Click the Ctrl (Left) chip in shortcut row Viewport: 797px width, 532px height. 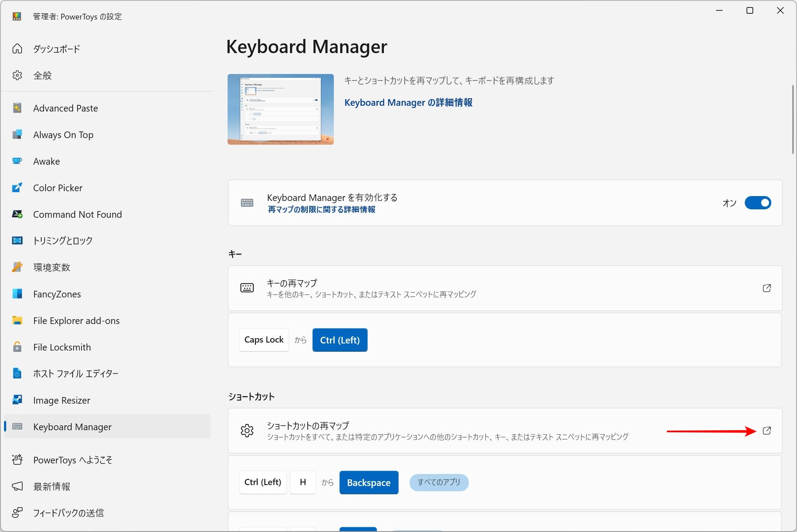[x=263, y=482]
